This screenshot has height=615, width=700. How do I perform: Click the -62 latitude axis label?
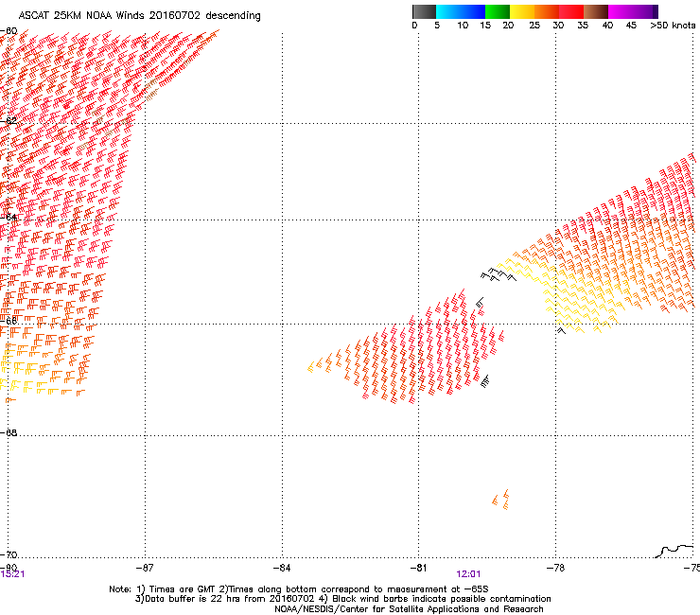click(x=9, y=121)
